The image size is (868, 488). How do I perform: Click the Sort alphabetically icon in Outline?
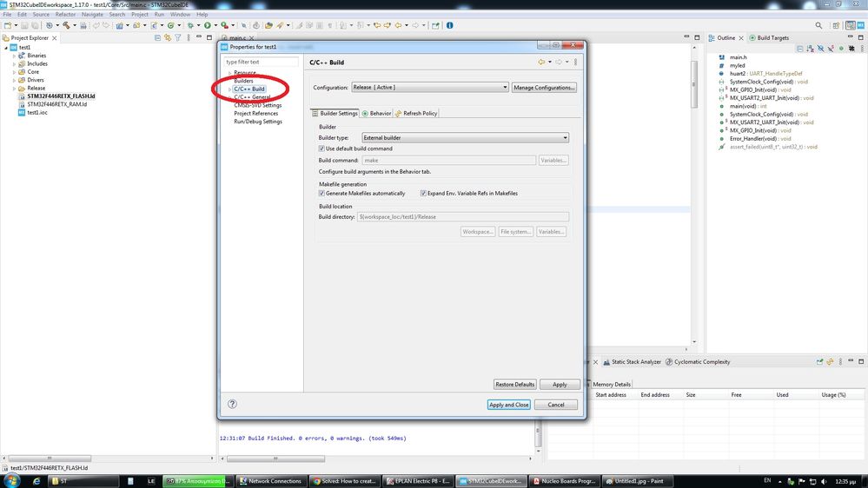click(x=811, y=49)
